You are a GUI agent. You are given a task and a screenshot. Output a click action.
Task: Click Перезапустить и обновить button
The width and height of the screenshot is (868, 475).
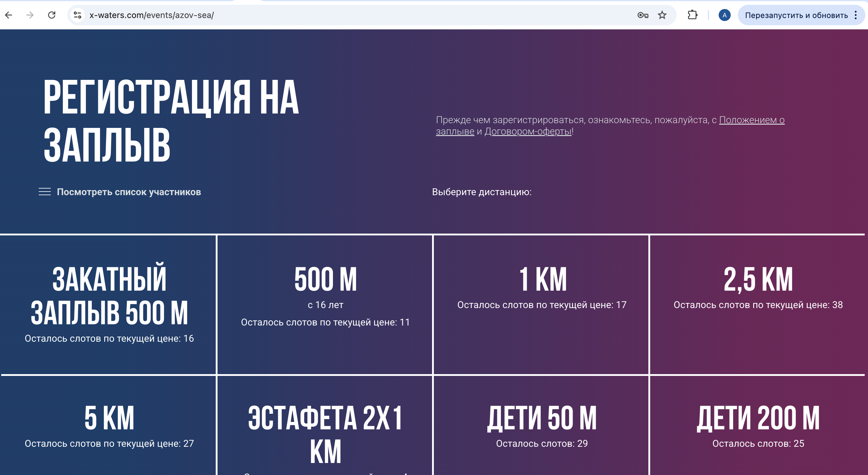pos(796,15)
